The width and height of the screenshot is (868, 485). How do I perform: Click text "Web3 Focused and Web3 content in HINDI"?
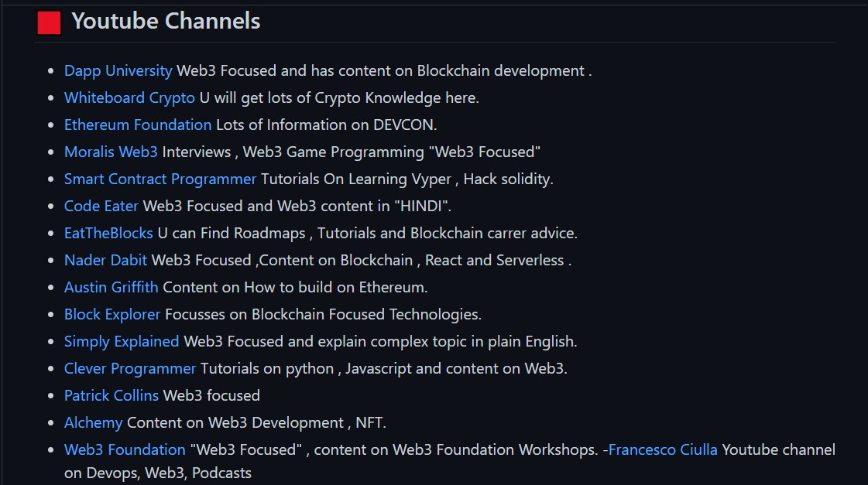click(x=297, y=207)
